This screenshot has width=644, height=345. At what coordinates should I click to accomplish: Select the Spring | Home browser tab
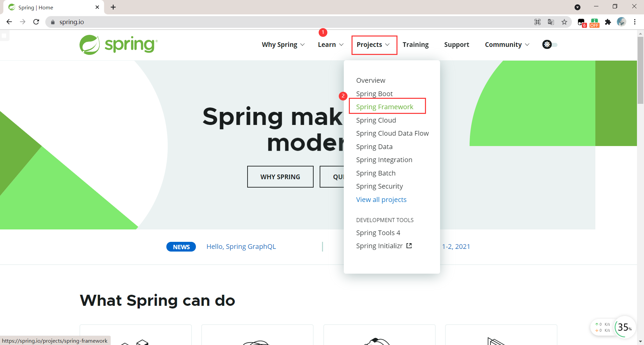click(x=54, y=7)
